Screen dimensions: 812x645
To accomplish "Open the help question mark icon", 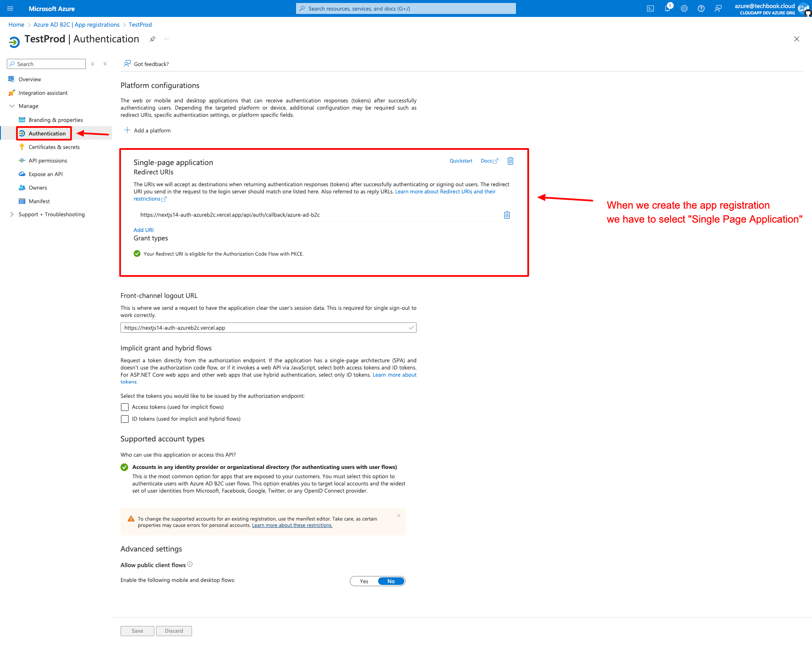I will coord(701,8).
